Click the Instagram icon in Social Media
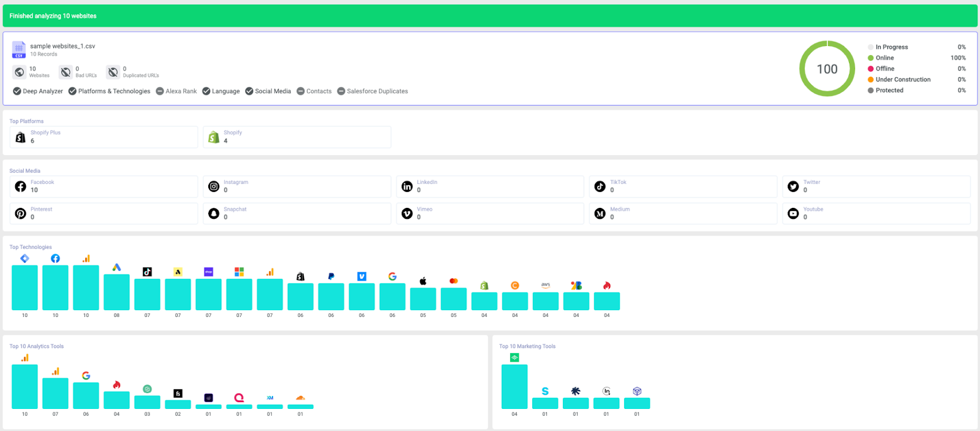 tap(214, 186)
